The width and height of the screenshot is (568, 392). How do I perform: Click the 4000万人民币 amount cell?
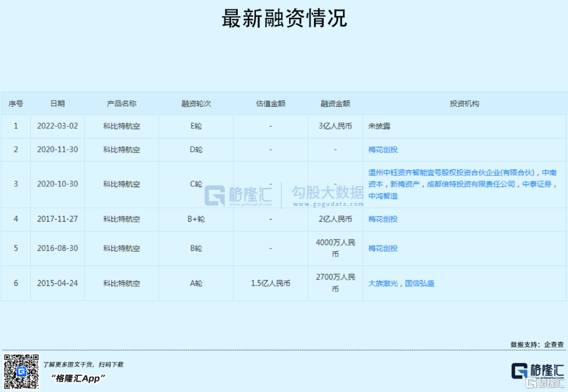pos(335,249)
